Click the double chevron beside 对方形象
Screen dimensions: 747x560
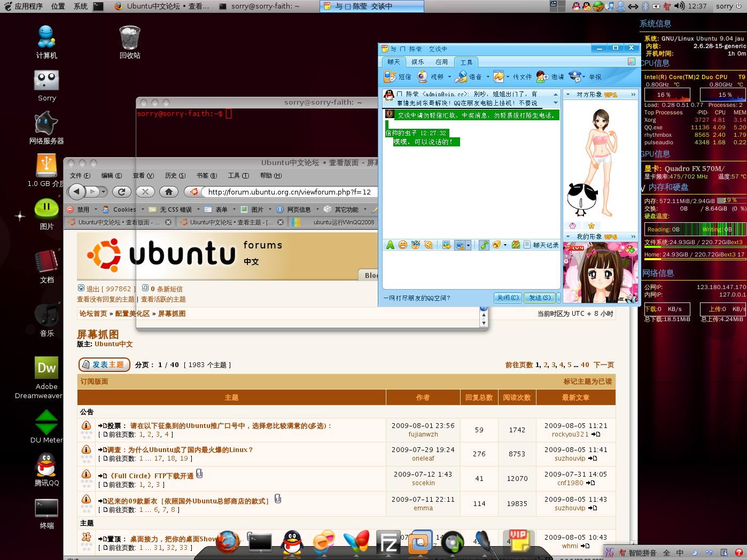point(633,95)
